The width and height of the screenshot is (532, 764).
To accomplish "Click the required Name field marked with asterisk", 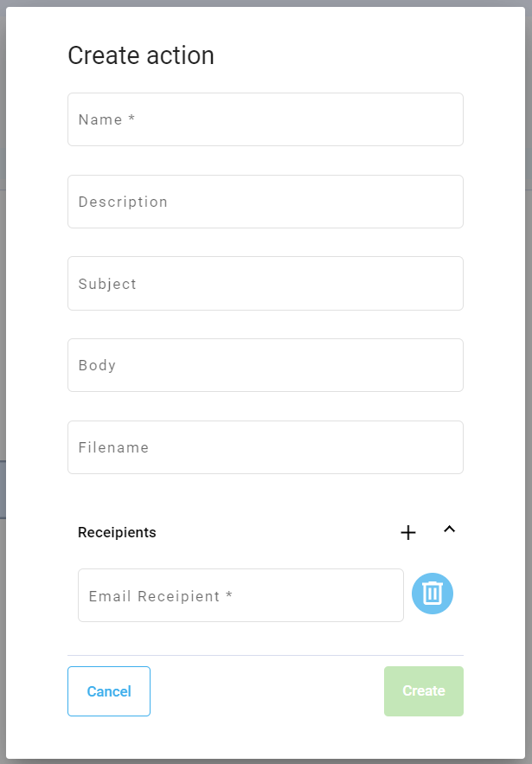I will [x=265, y=119].
